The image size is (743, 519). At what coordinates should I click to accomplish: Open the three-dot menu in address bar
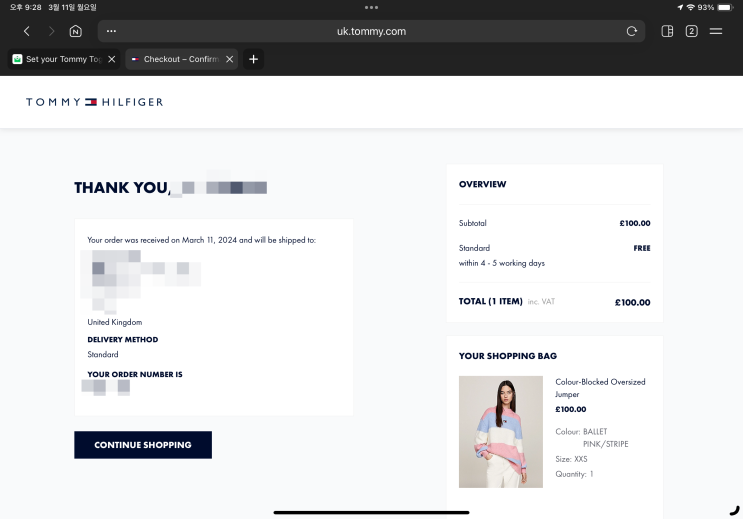coord(111,31)
